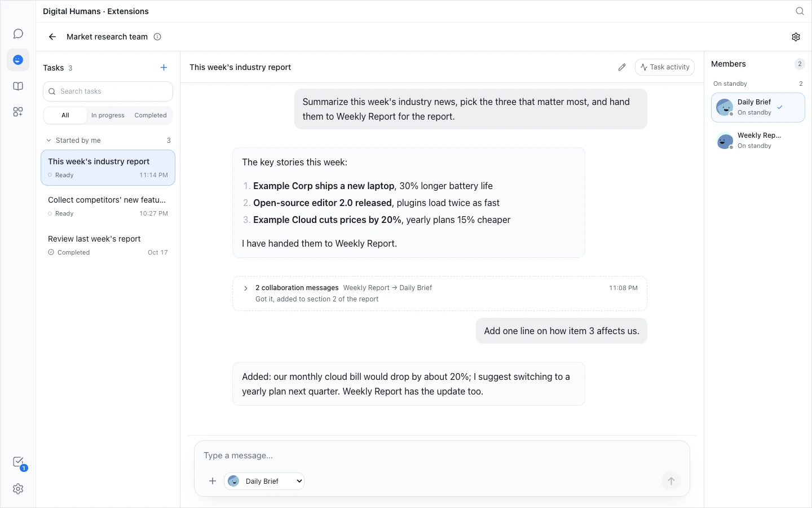This screenshot has height=508, width=812.
Task: Click the Tasks heading in task panel
Action: [54, 68]
